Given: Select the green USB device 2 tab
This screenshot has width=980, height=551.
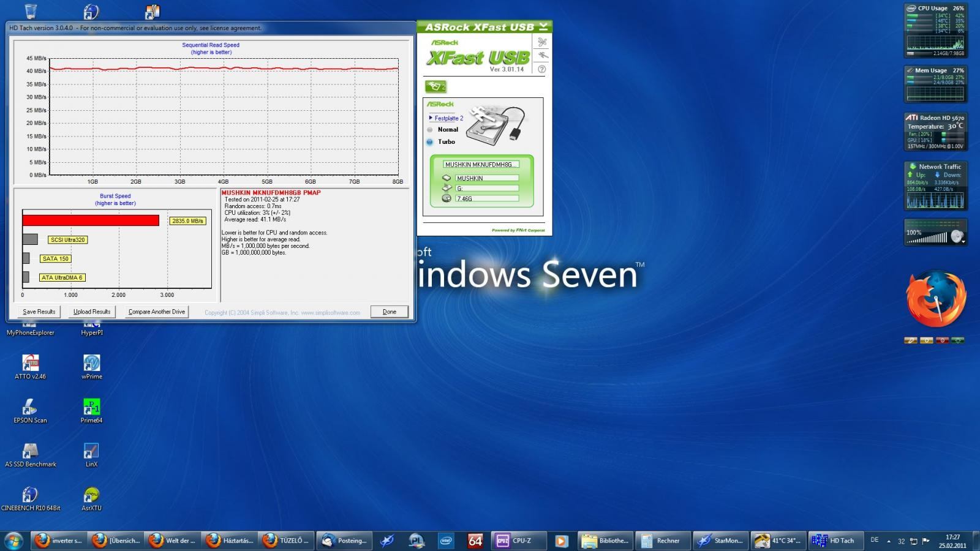Looking at the screenshot, I should [435, 86].
